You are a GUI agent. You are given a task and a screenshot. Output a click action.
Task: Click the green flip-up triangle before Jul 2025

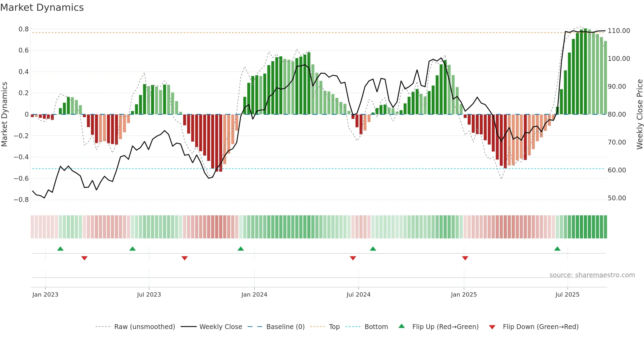point(557,249)
